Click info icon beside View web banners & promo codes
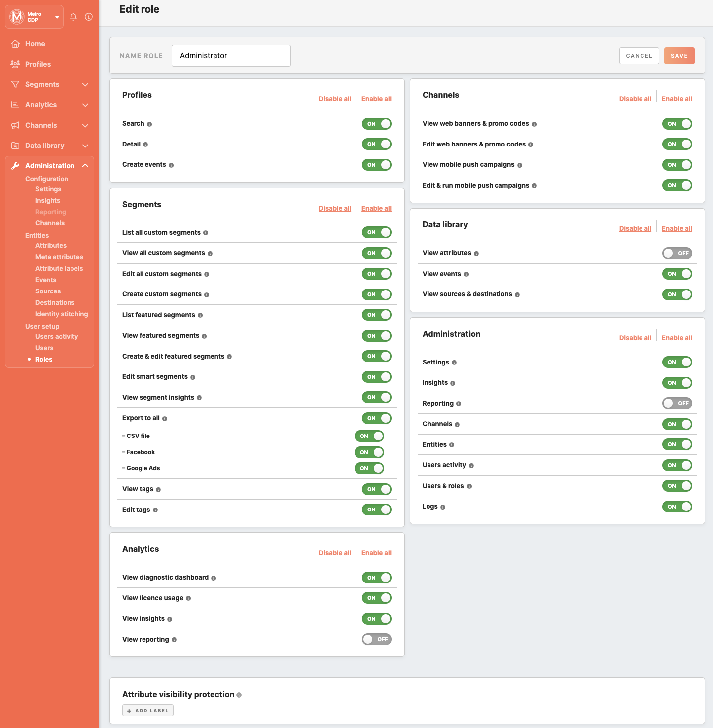Viewport: 713px width, 728px height. [x=534, y=124]
